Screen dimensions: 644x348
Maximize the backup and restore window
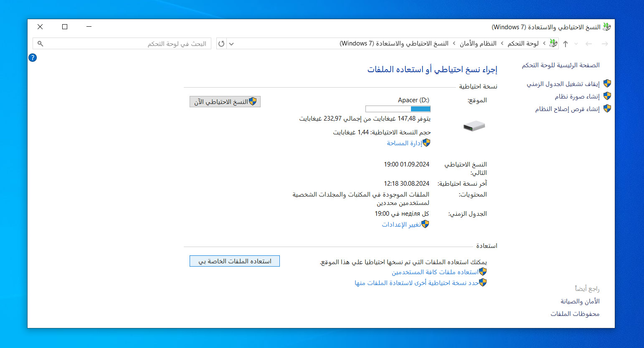65,27
